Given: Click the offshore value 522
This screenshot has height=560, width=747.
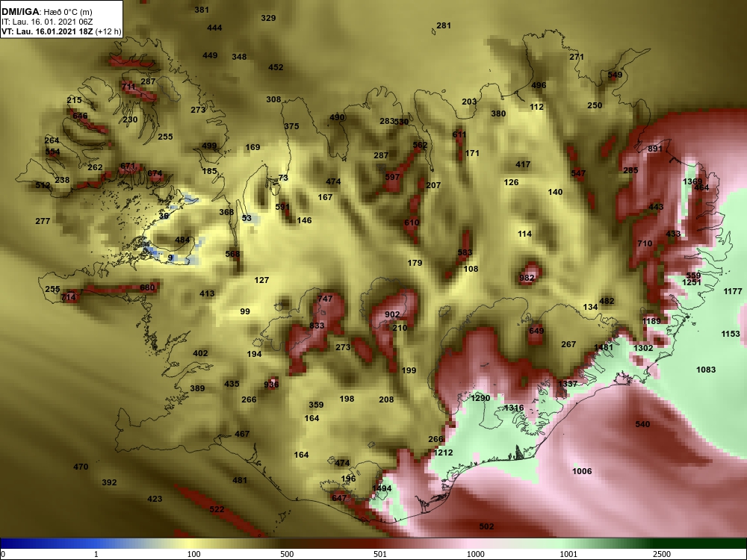Looking at the screenshot, I should pyautogui.click(x=217, y=509).
